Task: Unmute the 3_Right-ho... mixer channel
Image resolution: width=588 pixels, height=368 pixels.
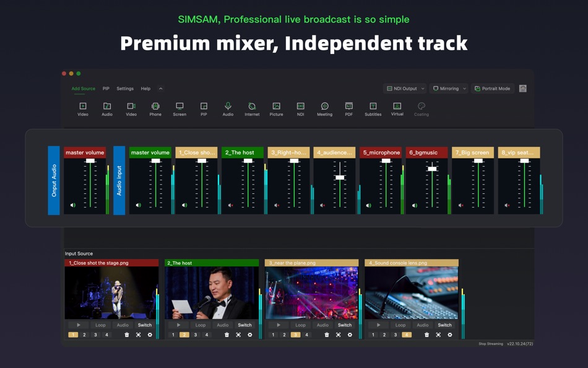Action: point(277,205)
